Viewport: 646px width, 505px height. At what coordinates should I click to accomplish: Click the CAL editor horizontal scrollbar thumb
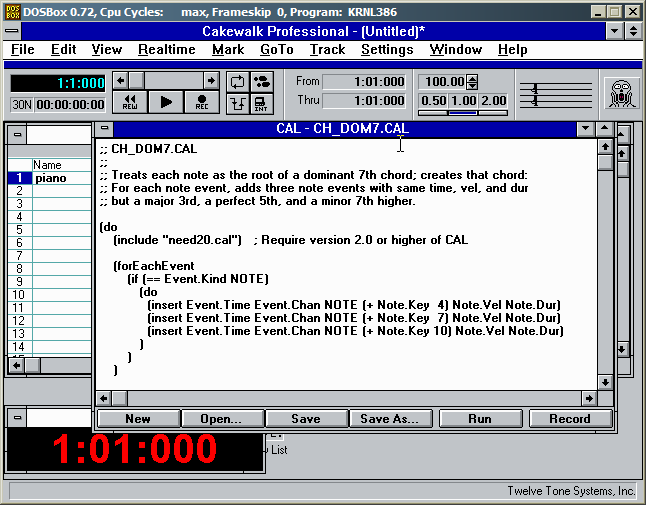coord(119,398)
